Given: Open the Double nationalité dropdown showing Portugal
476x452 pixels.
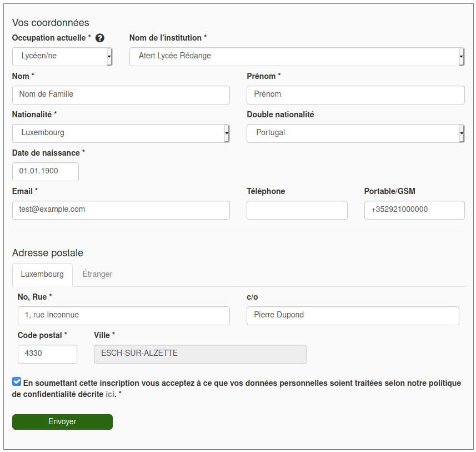Looking at the screenshot, I should (355, 133).
